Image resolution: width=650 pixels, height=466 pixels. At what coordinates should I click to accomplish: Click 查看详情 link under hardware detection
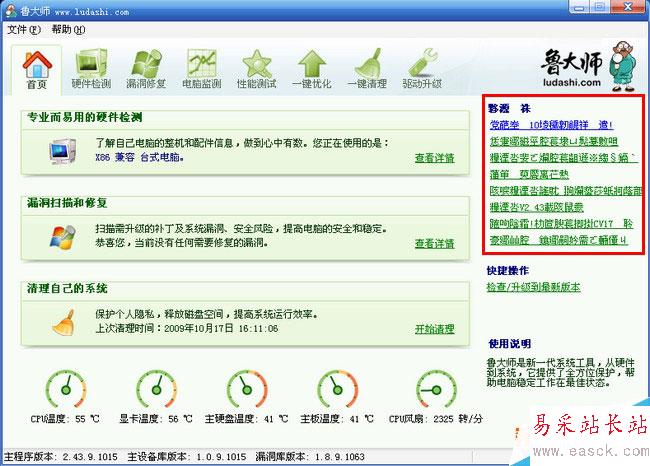[434, 158]
